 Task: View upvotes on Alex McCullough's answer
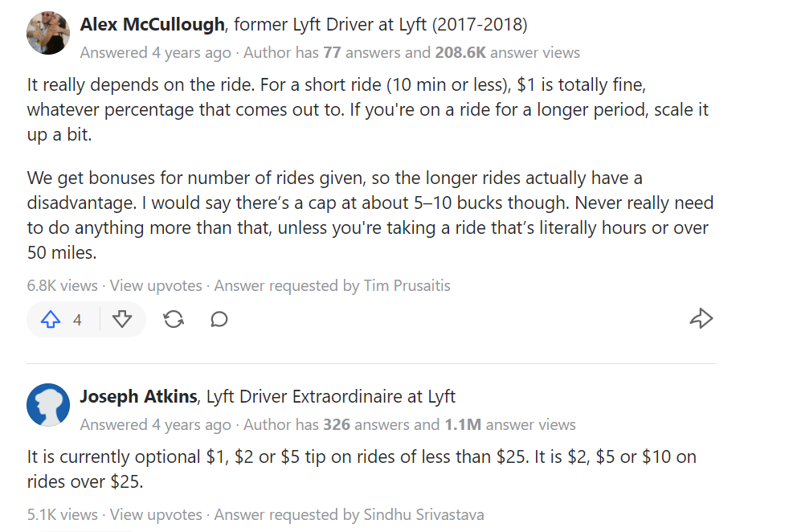[x=157, y=285]
